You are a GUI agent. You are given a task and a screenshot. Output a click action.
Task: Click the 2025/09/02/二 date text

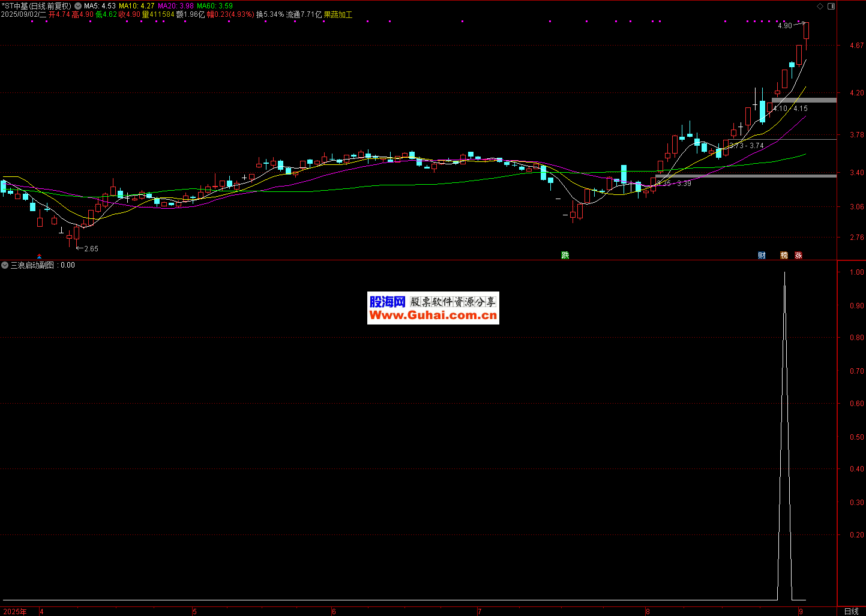click(23, 14)
